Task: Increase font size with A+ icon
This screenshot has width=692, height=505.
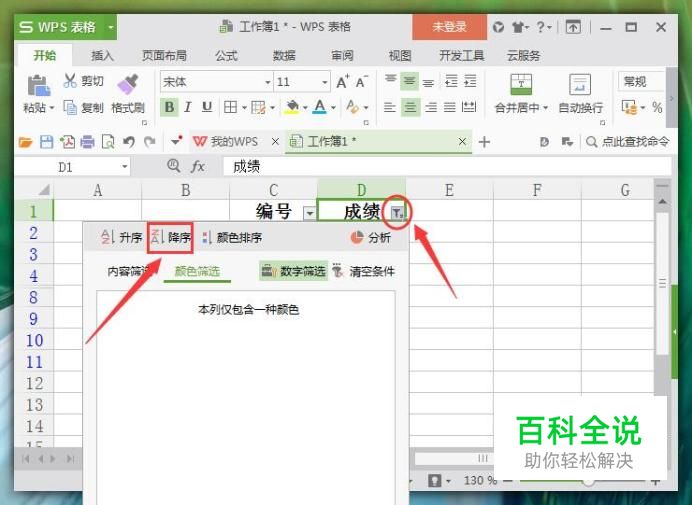Action: (342, 82)
